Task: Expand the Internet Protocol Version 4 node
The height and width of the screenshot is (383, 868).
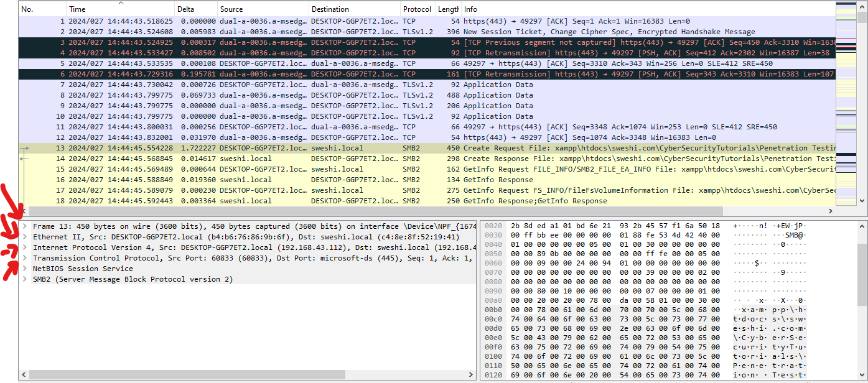Action: 25,247
